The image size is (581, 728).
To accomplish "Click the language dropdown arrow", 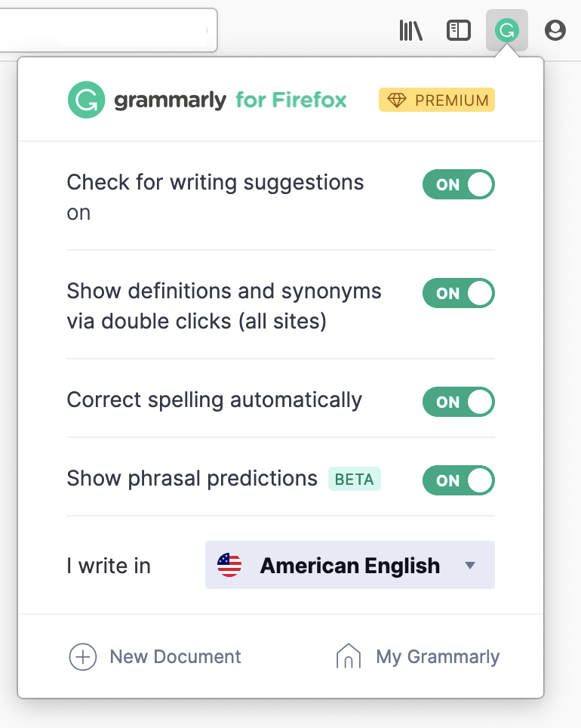I will (471, 565).
